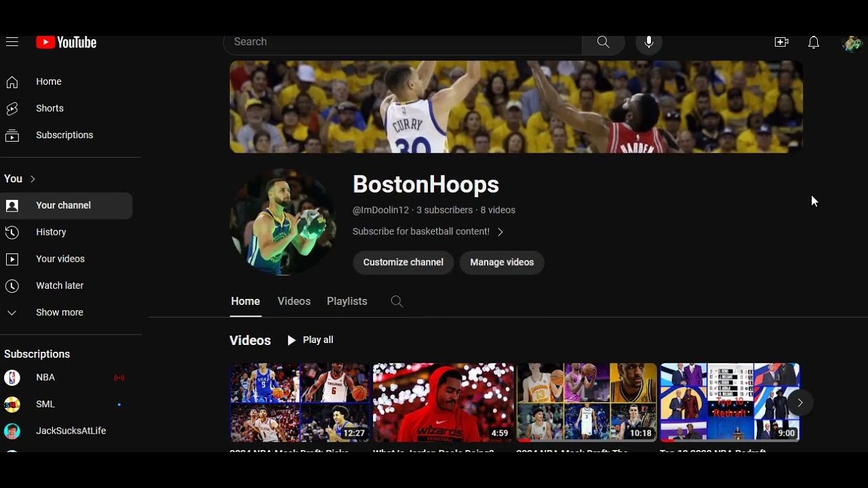Viewport: 868px width, 488px height.
Task: Click the BostonHoops profile picture
Action: coord(283,222)
